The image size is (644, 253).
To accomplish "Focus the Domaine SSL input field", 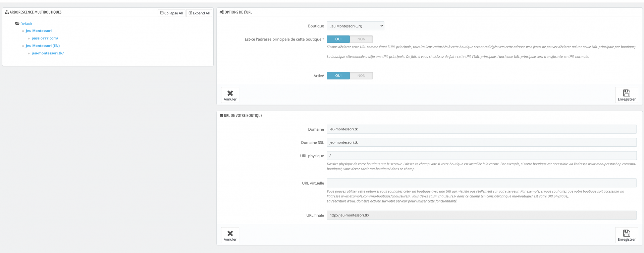I will (x=482, y=142).
